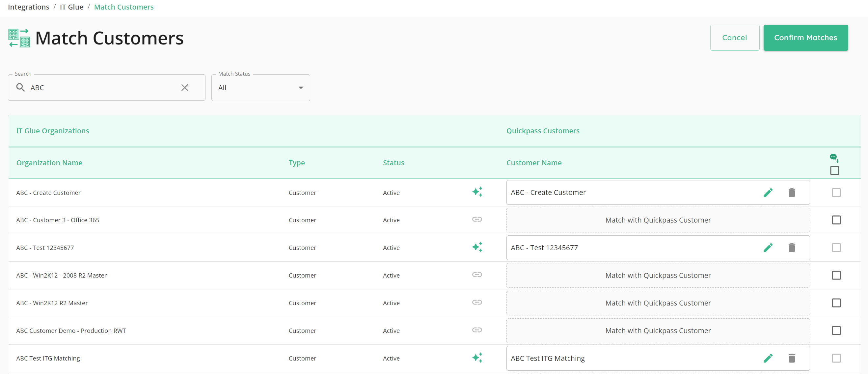The height and width of the screenshot is (374, 868).
Task: Match ABC - Customer 3 - Office 365 with Quickpass Customer
Action: [658, 220]
